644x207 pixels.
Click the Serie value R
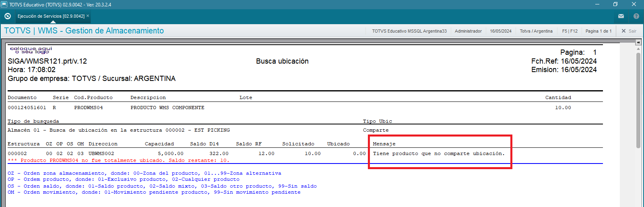54,108
